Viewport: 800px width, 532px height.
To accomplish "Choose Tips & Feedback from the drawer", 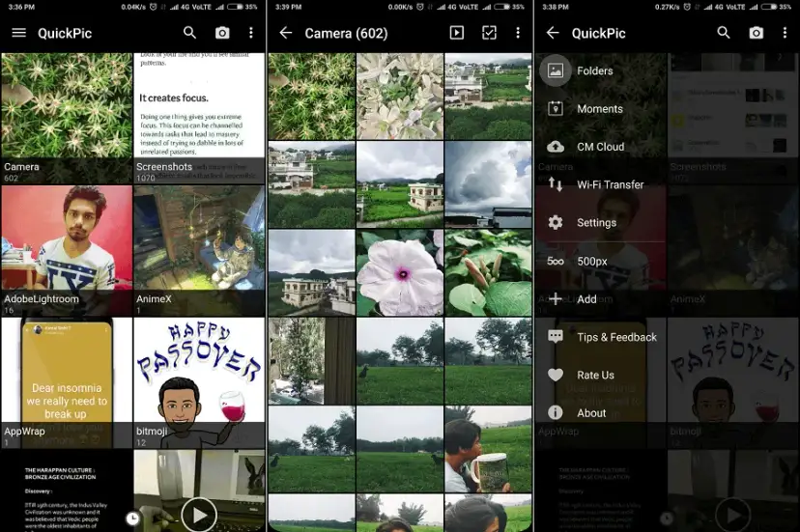I will 615,337.
